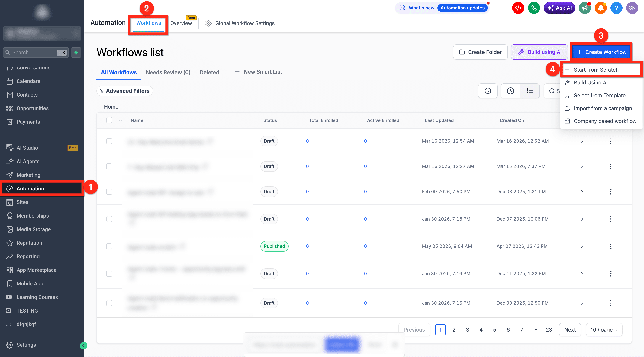This screenshot has height=357, width=644.
Task: Choose Select from Template option
Action: (601, 95)
